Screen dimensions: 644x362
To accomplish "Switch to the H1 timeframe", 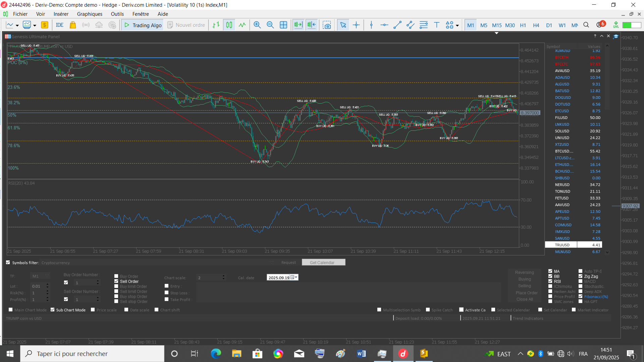I will [x=523, y=25].
